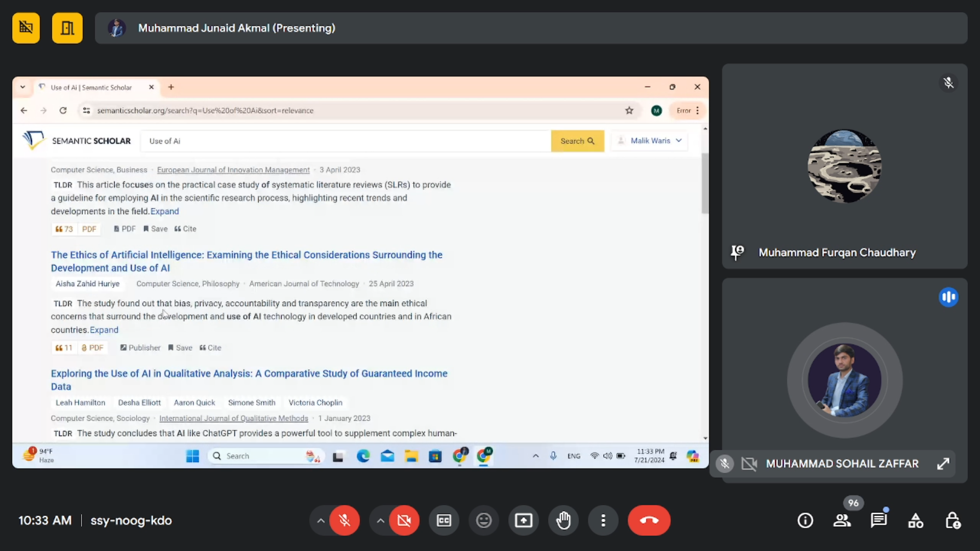980x551 pixels.
Task: Open Microsoft Edge from taskbar
Action: pos(363,456)
